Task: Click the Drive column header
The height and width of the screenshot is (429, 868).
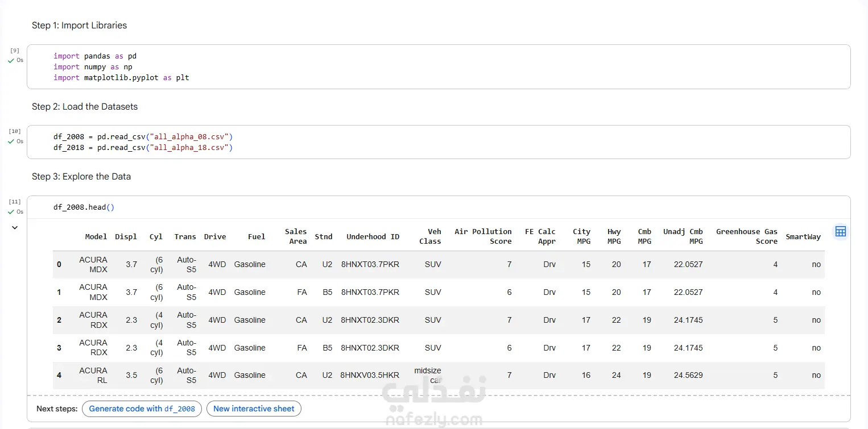Action: [215, 237]
